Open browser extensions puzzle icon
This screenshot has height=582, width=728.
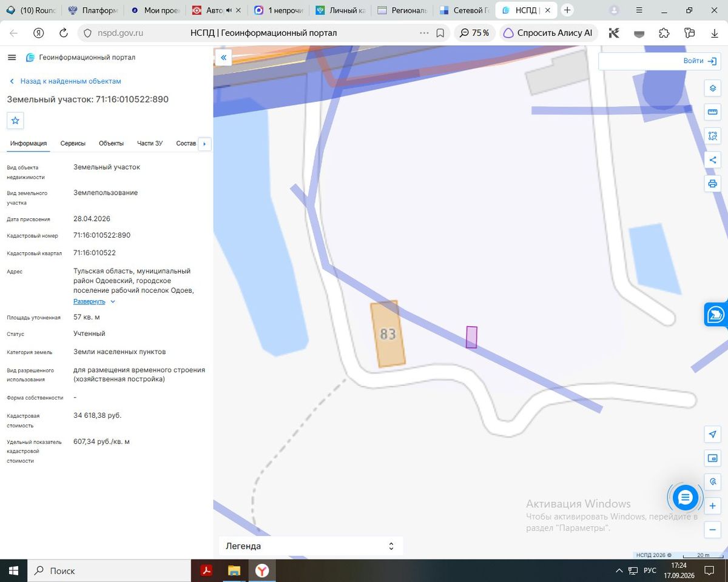coord(664,33)
